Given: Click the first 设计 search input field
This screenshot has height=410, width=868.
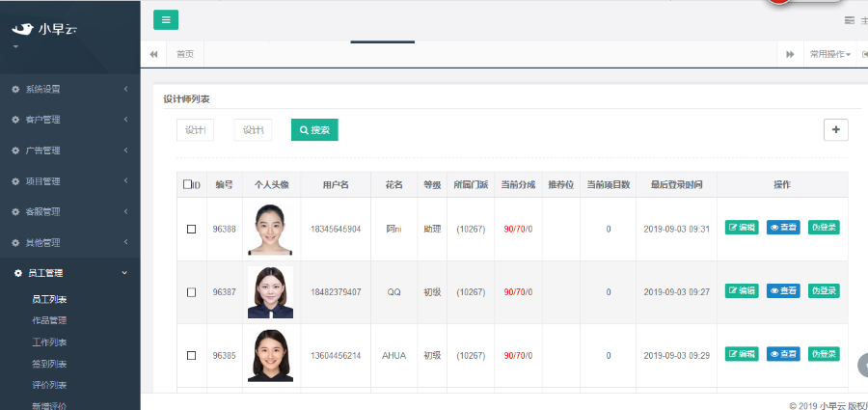Looking at the screenshot, I should click(x=195, y=129).
